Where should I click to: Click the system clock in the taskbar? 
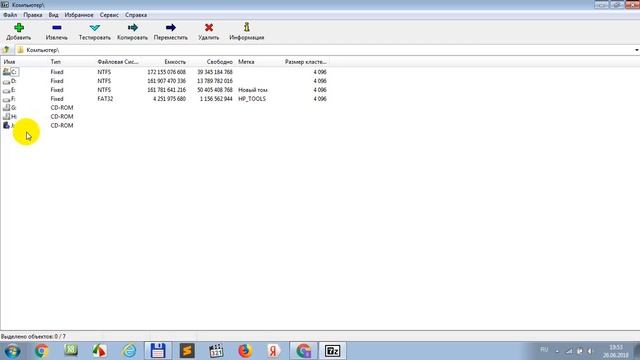point(616,351)
